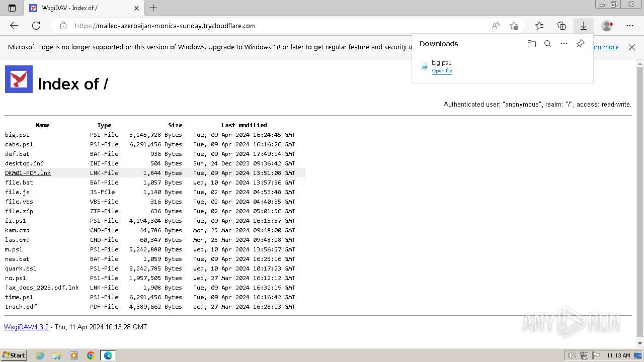644x362 pixels.
Task: Open las.cmd file
Action: click(17, 240)
